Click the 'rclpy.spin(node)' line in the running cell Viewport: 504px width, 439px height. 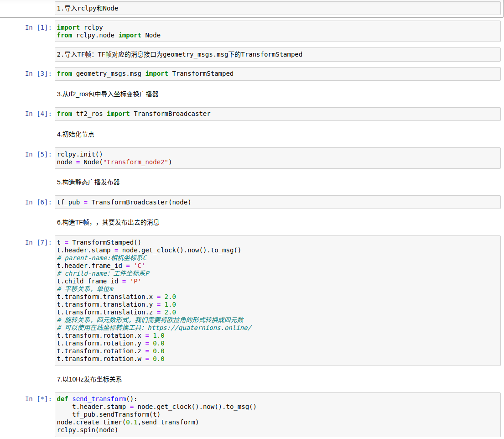(87, 430)
